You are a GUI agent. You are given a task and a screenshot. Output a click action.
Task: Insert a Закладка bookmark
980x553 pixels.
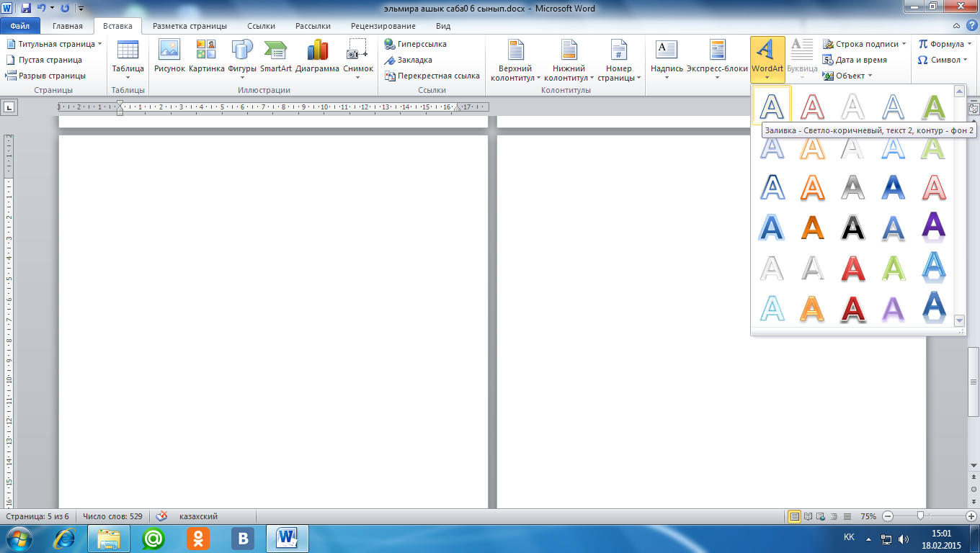(409, 60)
